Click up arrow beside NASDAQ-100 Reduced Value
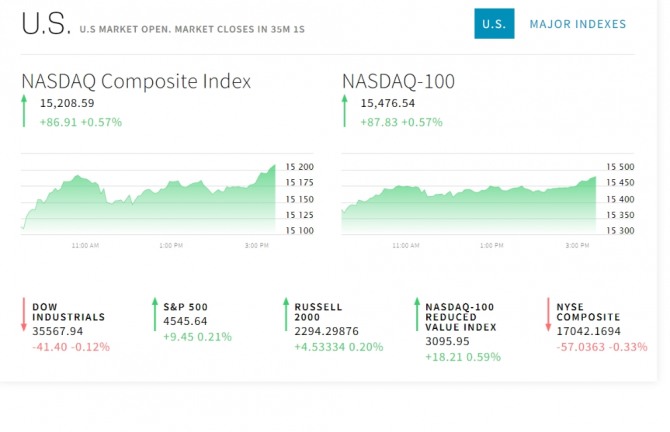Screen dimensions: 670x432 417,314
